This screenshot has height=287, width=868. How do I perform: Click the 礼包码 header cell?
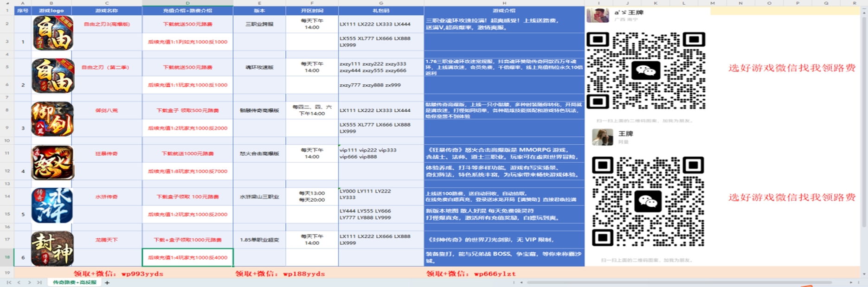click(381, 10)
